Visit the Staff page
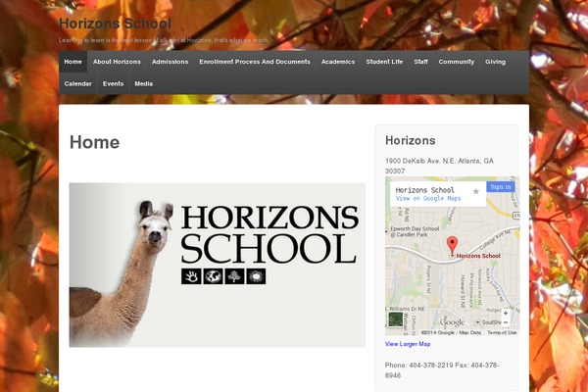 pos(420,62)
